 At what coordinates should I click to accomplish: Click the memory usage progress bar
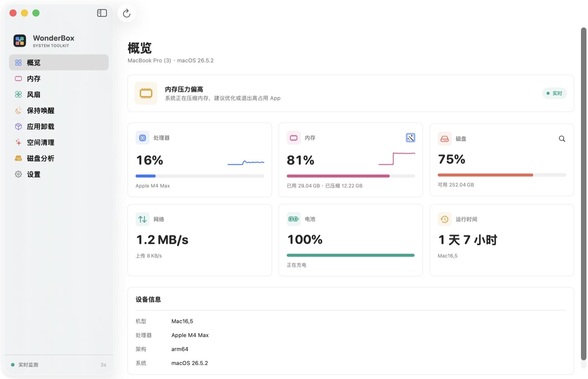[351, 176]
